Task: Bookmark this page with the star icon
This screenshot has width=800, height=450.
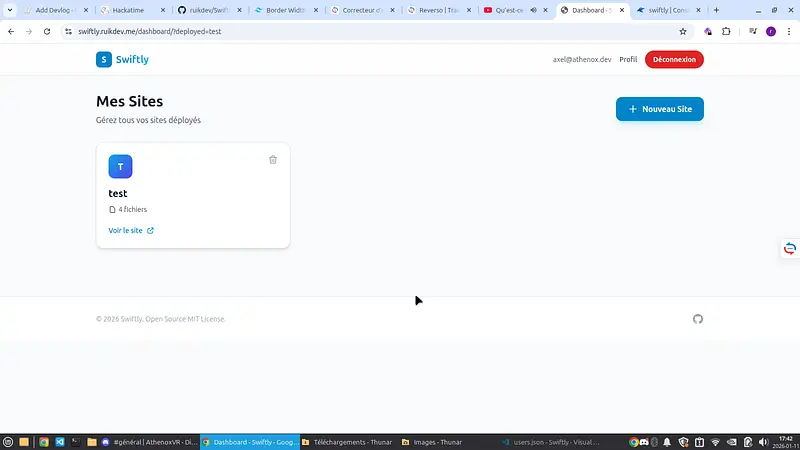Action: point(683,31)
